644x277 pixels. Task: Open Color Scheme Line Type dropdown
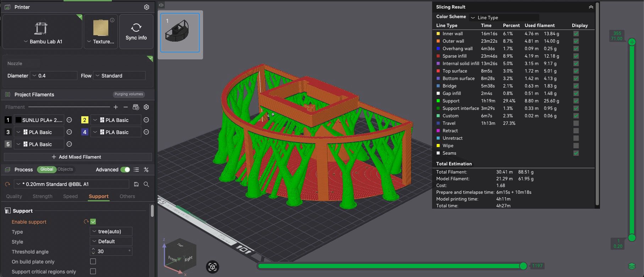(x=504, y=17)
